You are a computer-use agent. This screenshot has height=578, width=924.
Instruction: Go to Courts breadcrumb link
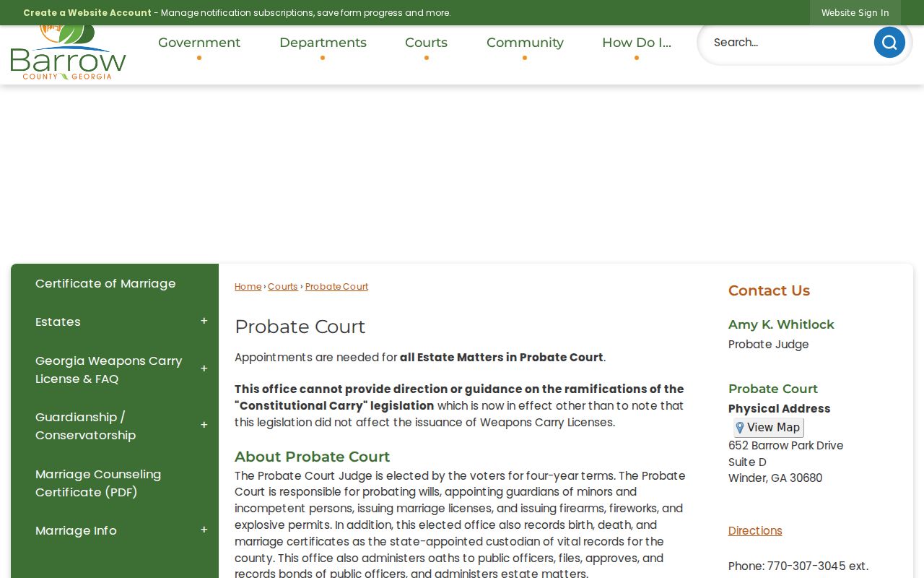282,287
